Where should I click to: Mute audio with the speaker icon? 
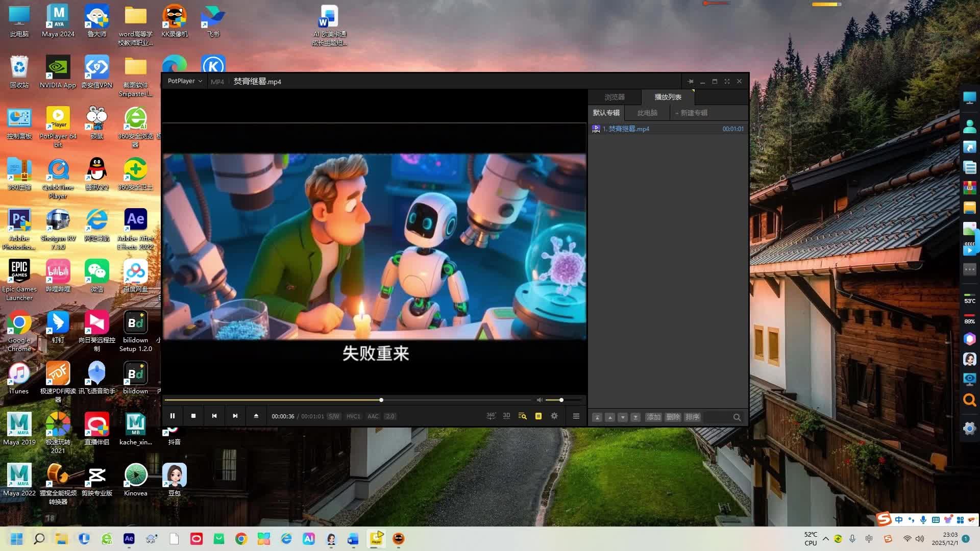(x=540, y=400)
